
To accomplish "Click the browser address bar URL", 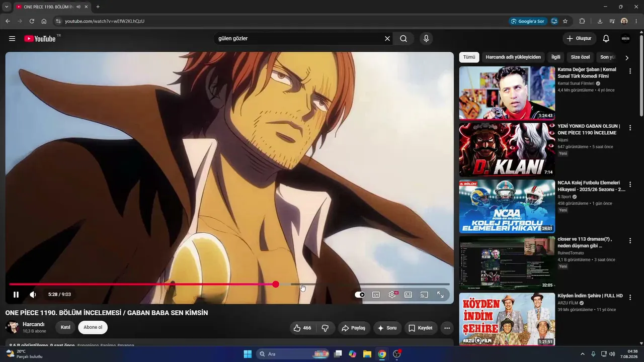I will [x=105, y=21].
